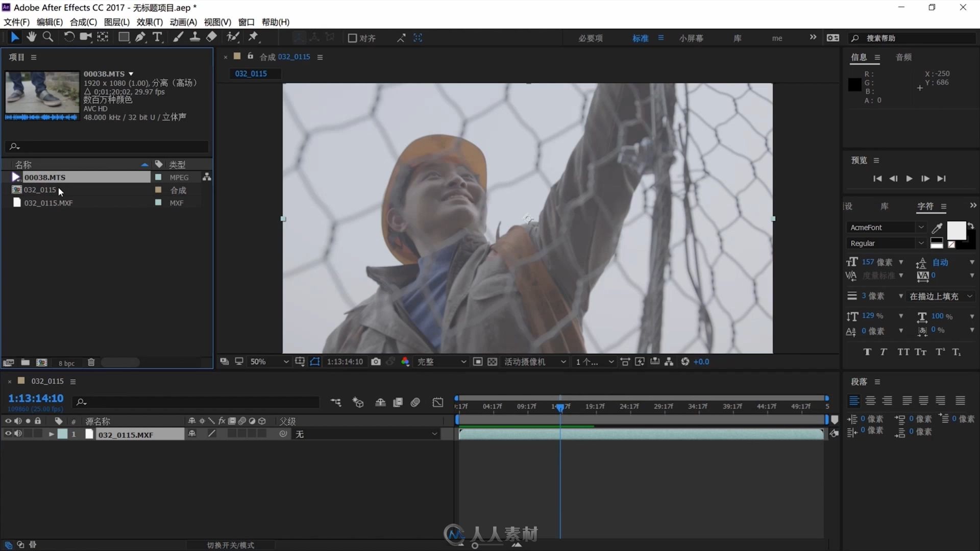Click the show channel color icon
The image size is (980, 551).
click(x=405, y=362)
